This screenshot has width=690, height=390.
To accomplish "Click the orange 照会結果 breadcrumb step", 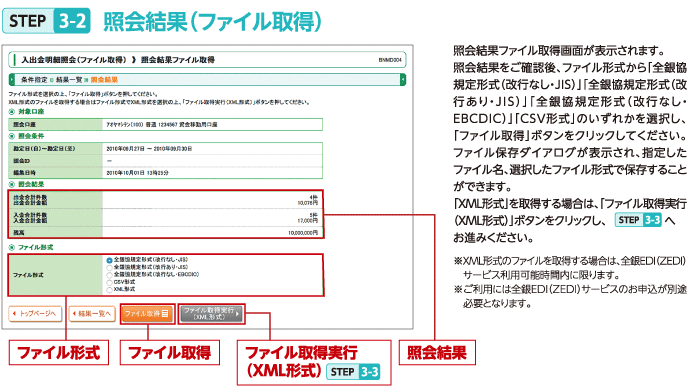I will 104,80.
